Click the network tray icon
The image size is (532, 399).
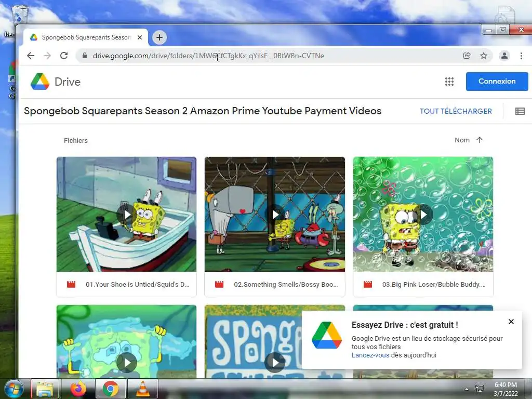coord(480,389)
